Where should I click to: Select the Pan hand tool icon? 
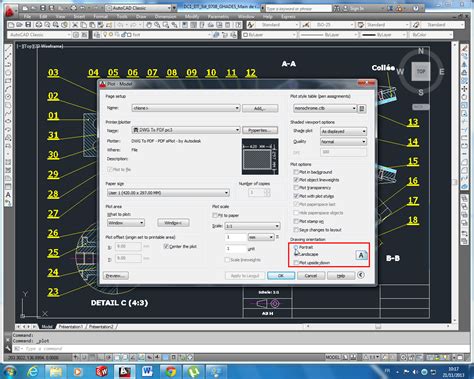point(149,25)
